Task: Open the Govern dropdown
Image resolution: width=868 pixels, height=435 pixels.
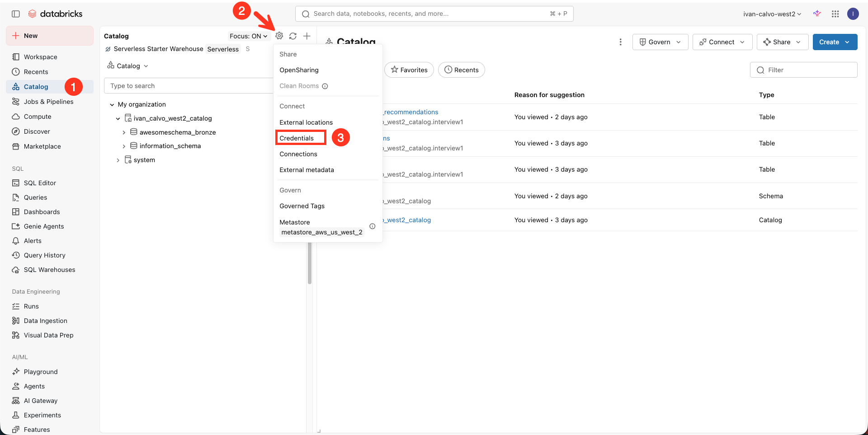Action: click(660, 42)
